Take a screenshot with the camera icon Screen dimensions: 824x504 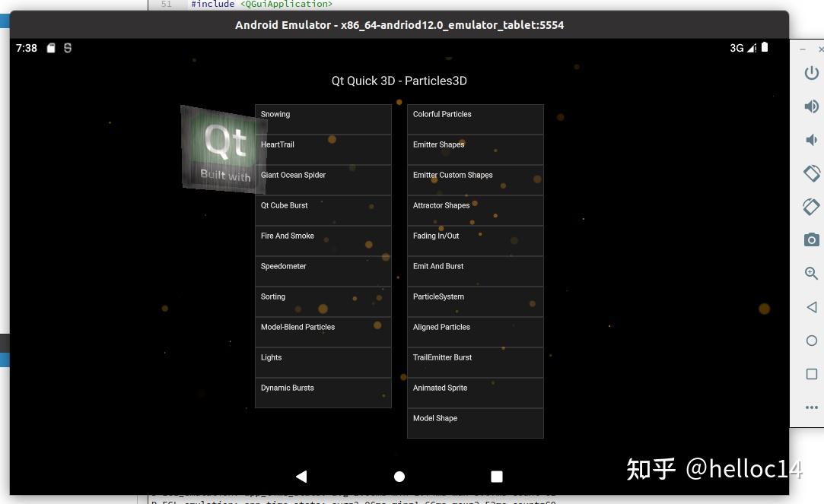[811, 239]
